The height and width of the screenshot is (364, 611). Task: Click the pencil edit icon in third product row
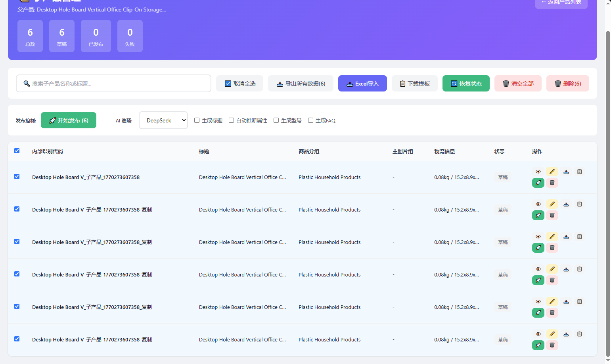(552, 236)
